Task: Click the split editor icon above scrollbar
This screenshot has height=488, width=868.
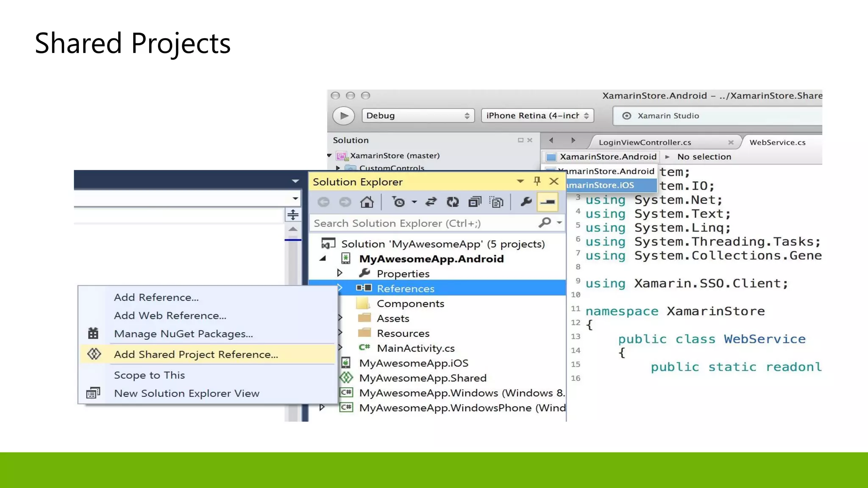Action: (x=293, y=215)
